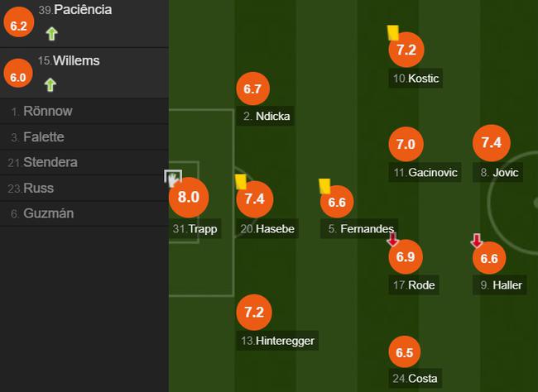This screenshot has width=538, height=392.
Task: Click Paciência's green substitution arrow
Action: click(x=52, y=34)
